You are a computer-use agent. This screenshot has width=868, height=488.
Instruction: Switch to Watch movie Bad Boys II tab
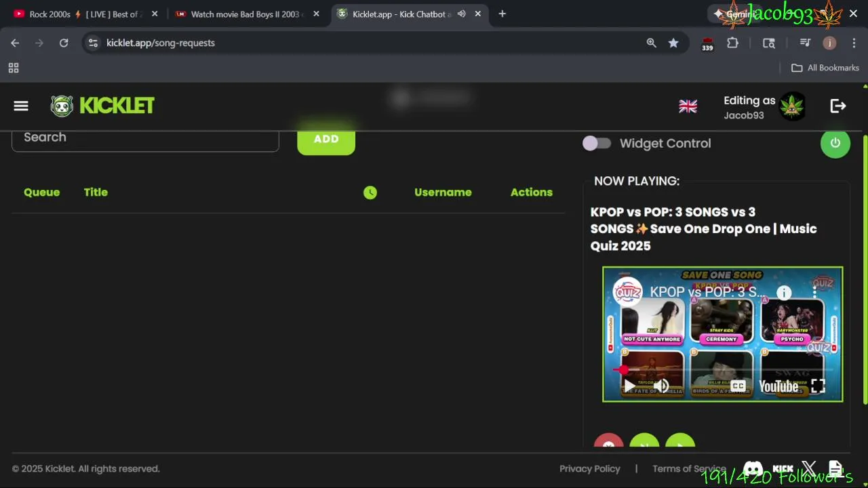coord(248,14)
